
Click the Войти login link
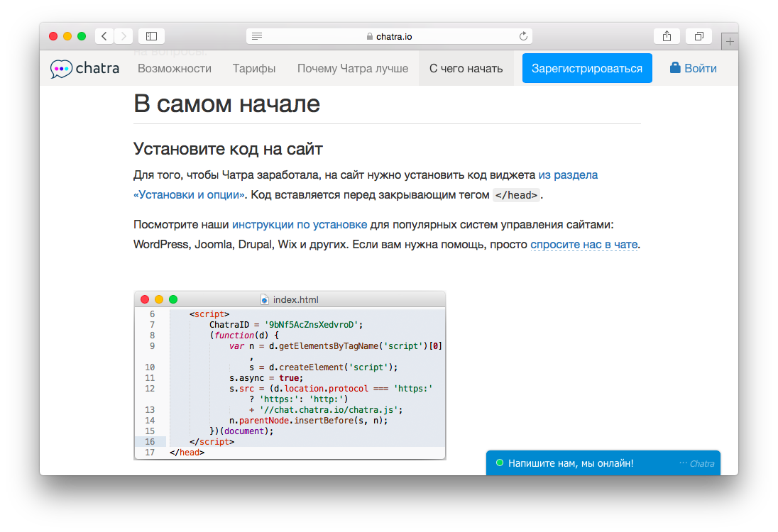click(693, 69)
